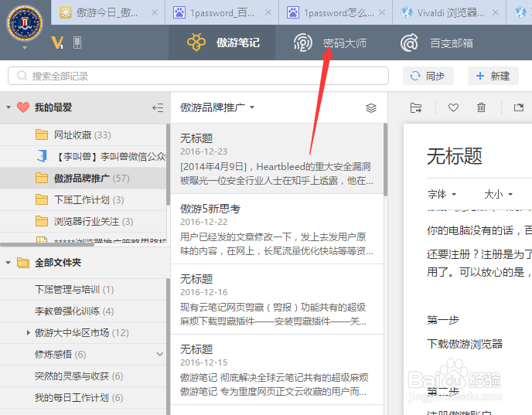Viewport: 532px width, 415px height.
Task: Click the favorites horizontal scrollbar
Action: point(47,244)
